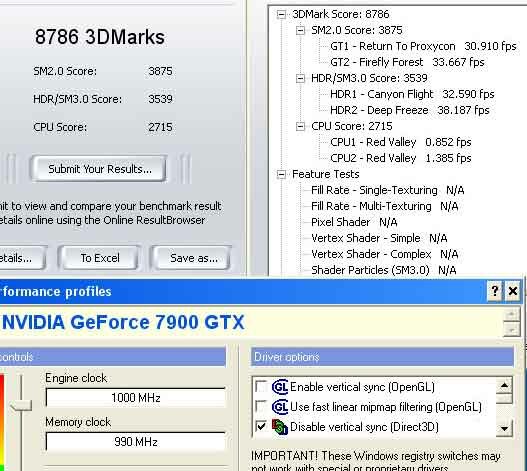Click the up arrow next to GeForce 7900 GTX
527x471 pixels.
[512, 315]
